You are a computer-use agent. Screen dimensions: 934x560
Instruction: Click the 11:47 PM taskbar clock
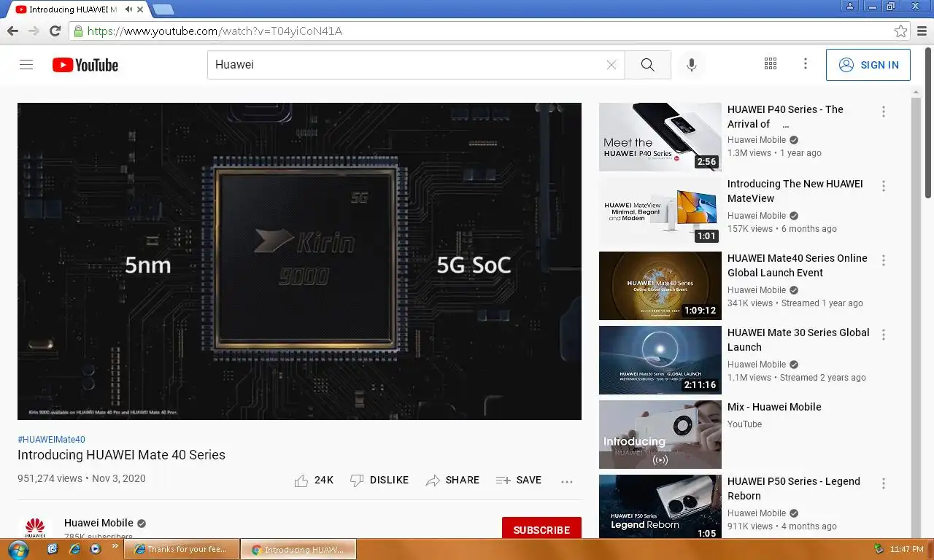pos(907,549)
